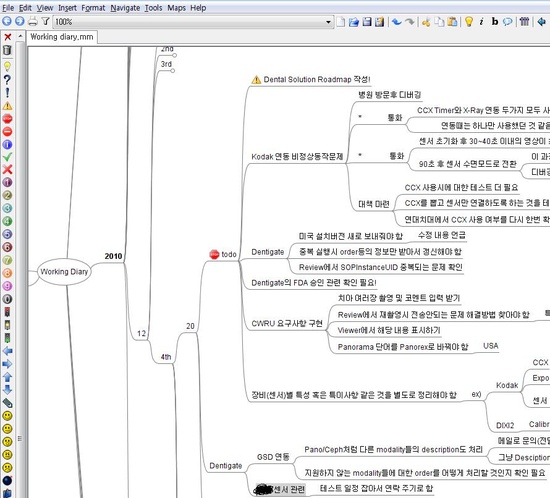Open the Help menu

click(x=198, y=8)
